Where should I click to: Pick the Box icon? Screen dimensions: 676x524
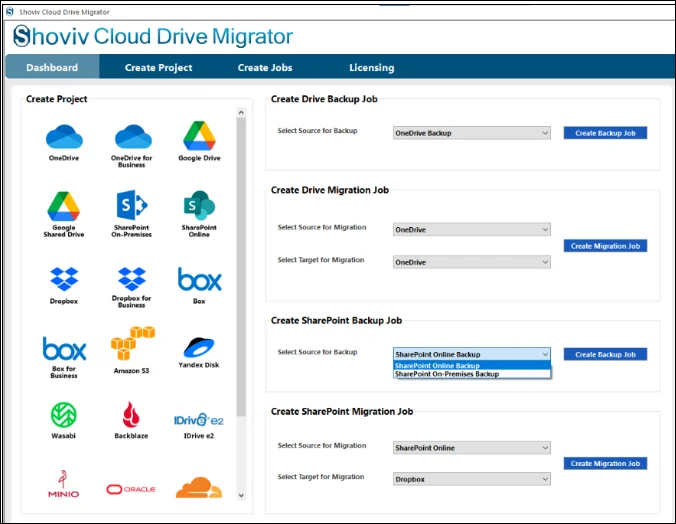pos(200,279)
